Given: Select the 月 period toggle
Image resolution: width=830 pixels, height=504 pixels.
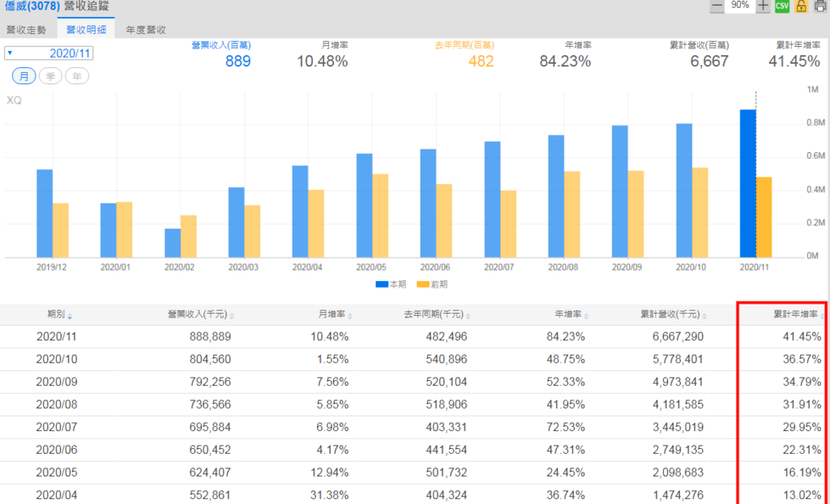Looking at the screenshot, I should tap(24, 76).
